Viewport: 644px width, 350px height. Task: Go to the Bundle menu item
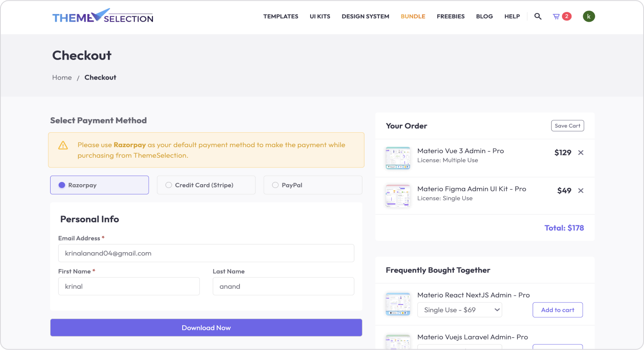tap(413, 17)
